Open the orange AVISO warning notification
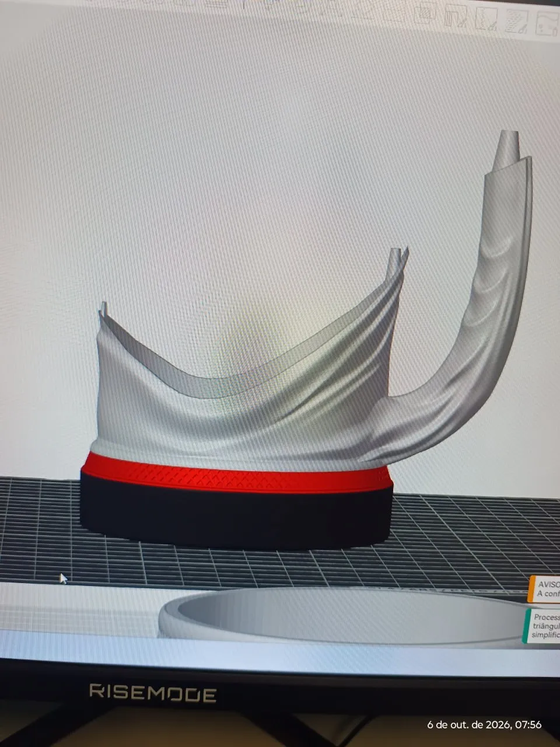The width and height of the screenshot is (560, 747). pos(544,588)
